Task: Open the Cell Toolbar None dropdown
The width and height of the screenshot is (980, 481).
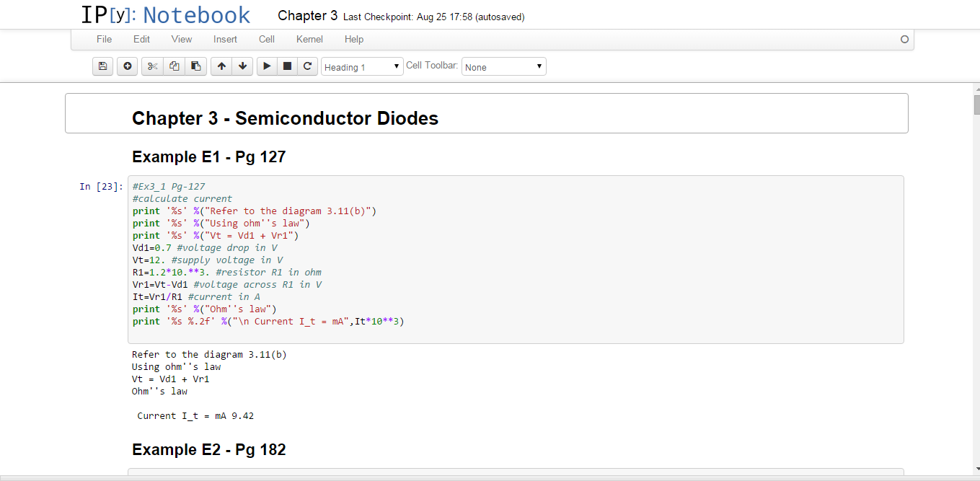Action: click(503, 67)
